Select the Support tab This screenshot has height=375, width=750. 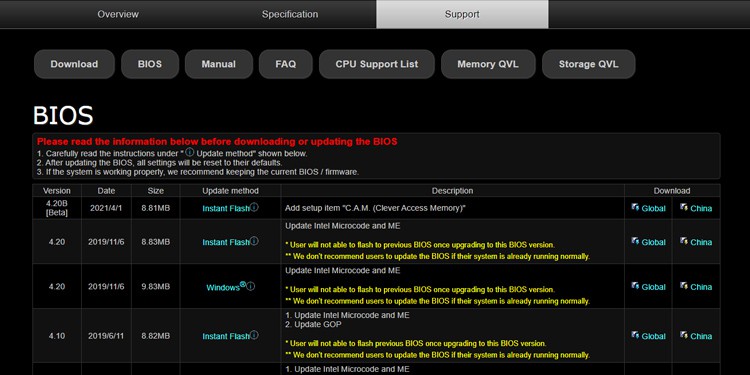point(462,14)
